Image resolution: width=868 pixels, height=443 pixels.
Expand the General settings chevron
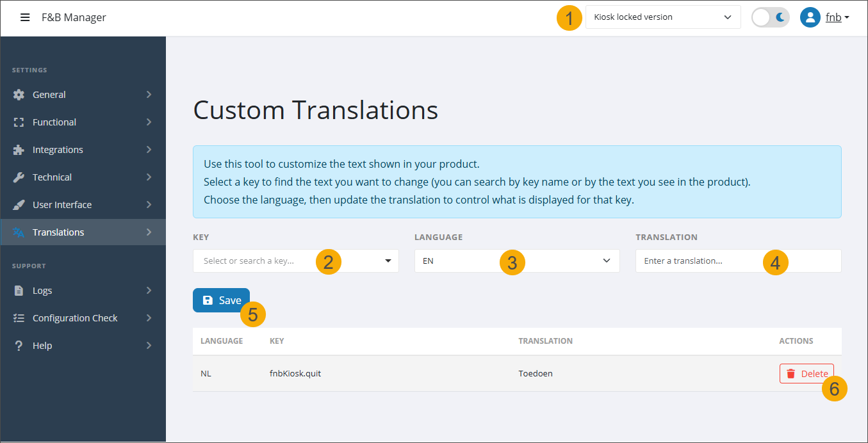[149, 94]
